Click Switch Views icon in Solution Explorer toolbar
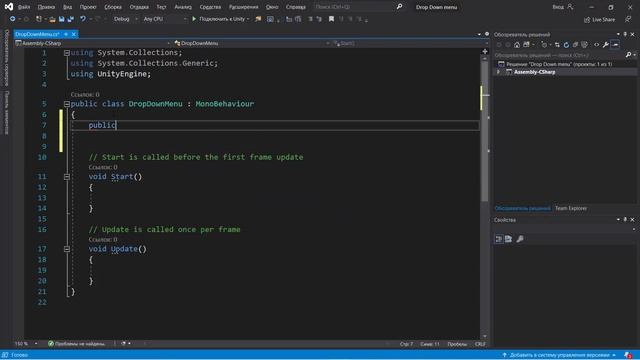 [x=527, y=45]
